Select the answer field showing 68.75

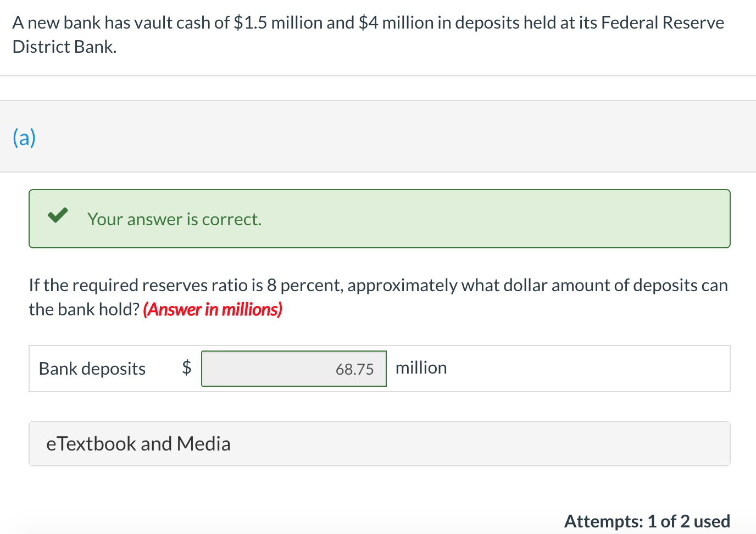tap(294, 369)
